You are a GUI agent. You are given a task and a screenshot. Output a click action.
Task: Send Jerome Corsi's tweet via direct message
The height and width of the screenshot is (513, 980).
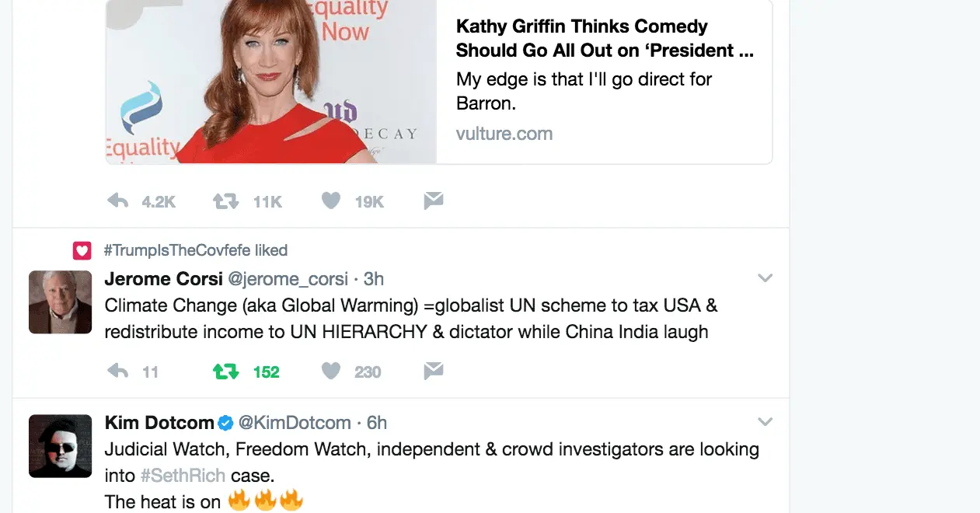[x=433, y=372]
